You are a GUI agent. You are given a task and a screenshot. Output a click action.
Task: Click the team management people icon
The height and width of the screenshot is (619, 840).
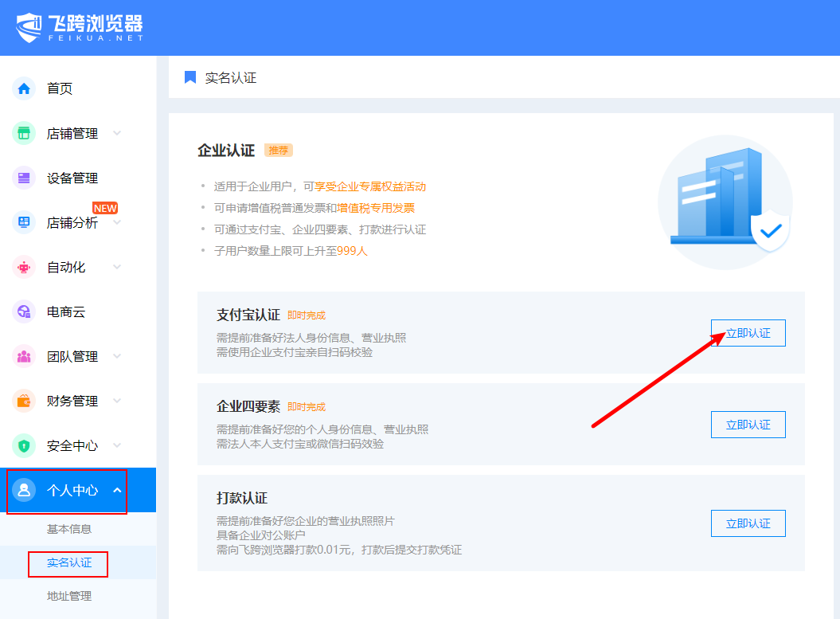click(24, 356)
